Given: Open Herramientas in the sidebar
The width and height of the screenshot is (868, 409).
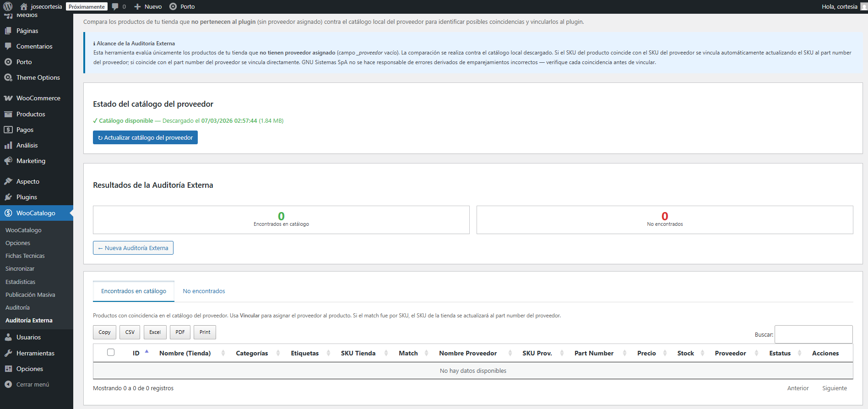Looking at the screenshot, I should (x=35, y=353).
